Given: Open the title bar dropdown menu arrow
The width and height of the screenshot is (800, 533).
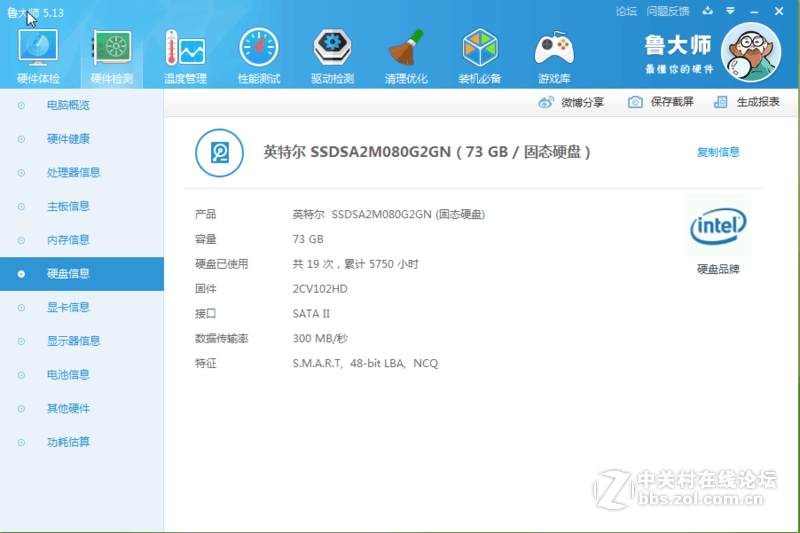Looking at the screenshot, I should [x=731, y=11].
